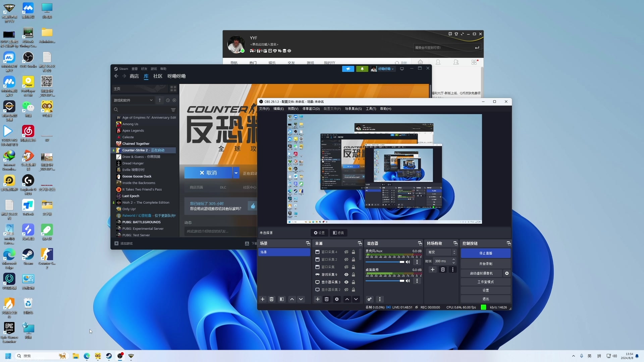Switch to Steam 商店 tab
Screen dimensions: 644x362
point(134,76)
